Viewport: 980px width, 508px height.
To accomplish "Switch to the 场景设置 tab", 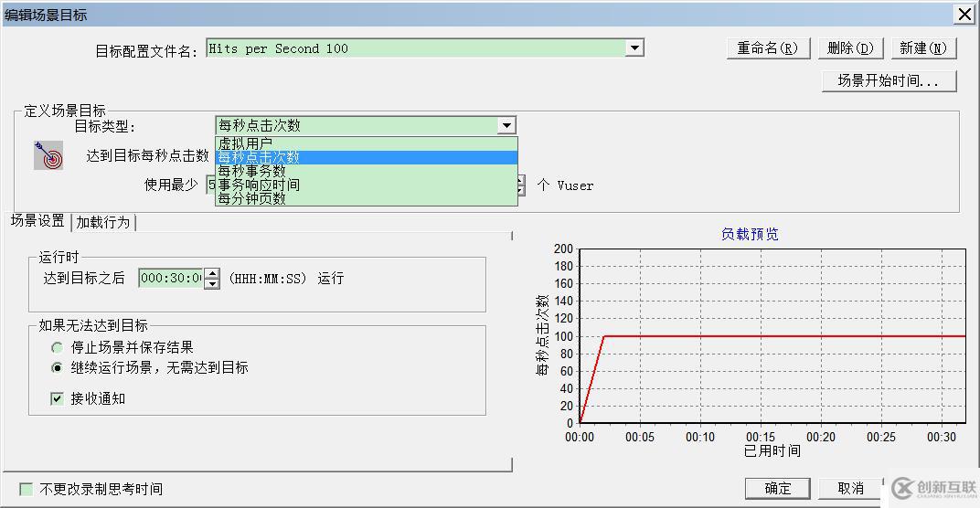I will (x=37, y=221).
